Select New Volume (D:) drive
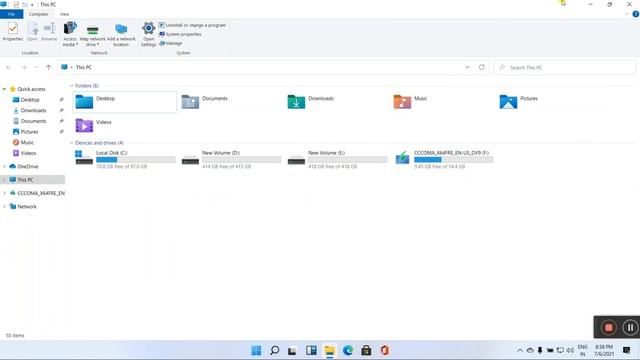Viewport: 640px width, 360px height. tap(231, 159)
